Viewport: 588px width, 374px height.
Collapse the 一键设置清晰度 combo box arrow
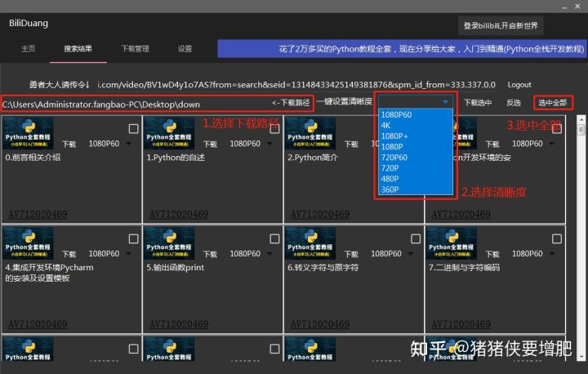(445, 101)
